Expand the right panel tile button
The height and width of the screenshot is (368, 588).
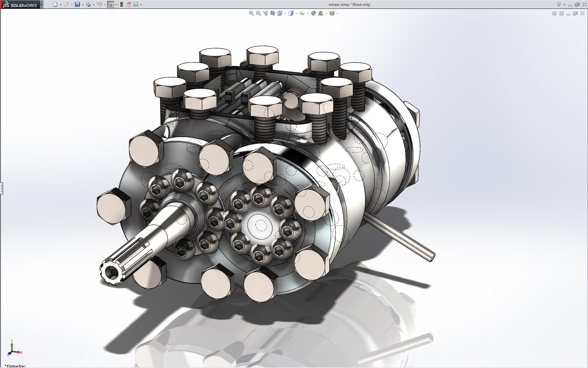[561, 13]
